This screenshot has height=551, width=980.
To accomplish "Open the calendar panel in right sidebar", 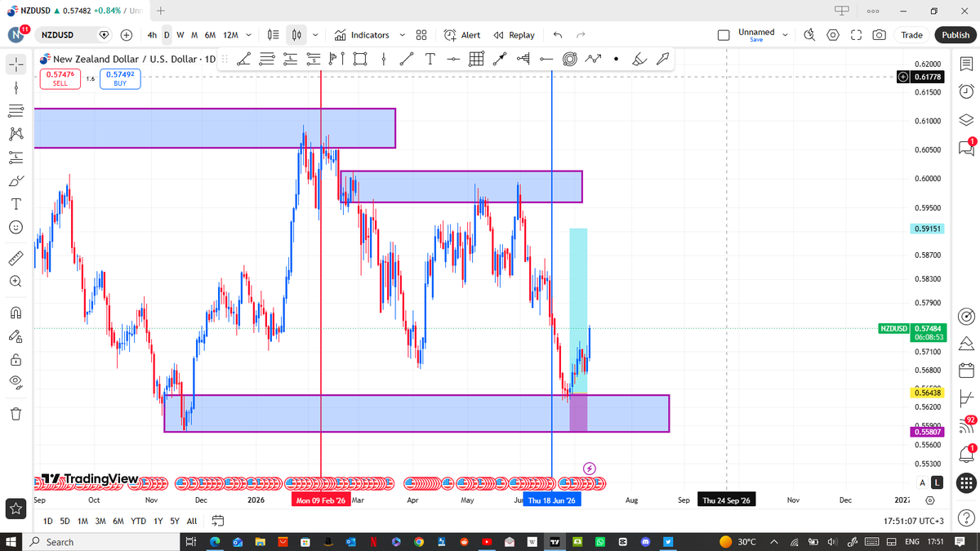I will tap(966, 369).
